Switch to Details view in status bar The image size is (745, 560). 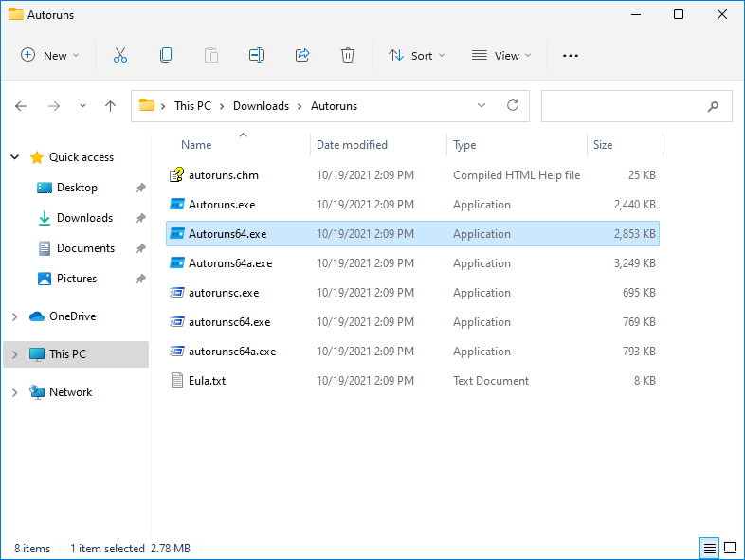pyautogui.click(x=709, y=548)
